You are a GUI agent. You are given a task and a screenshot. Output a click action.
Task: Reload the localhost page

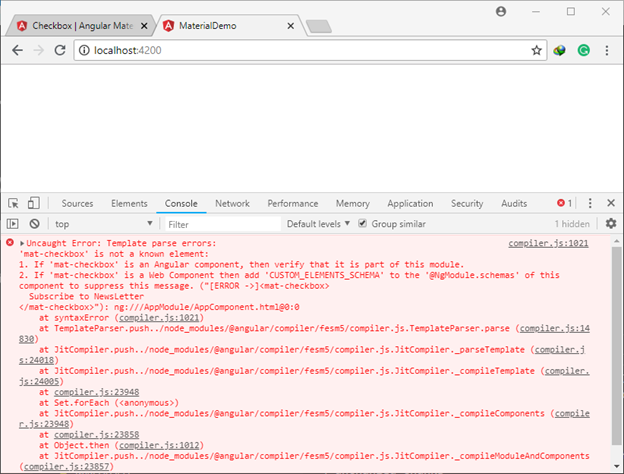60,50
